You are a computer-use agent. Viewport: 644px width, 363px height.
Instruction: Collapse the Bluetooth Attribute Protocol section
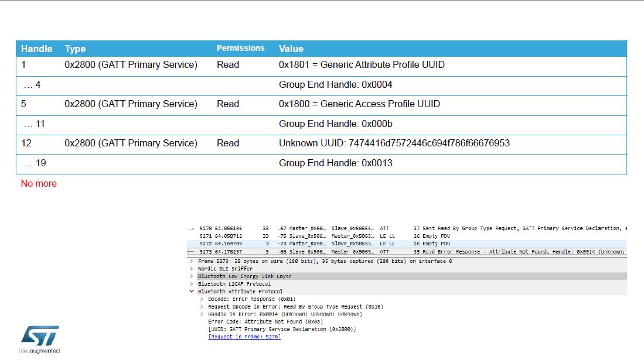pyautogui.click(x=192, y=291)
